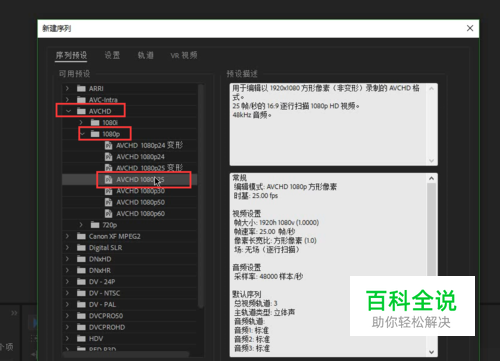The image size is (500, 361).
Task: Select the AVCHD 1080p60 preset name
Action: point(140,213)
